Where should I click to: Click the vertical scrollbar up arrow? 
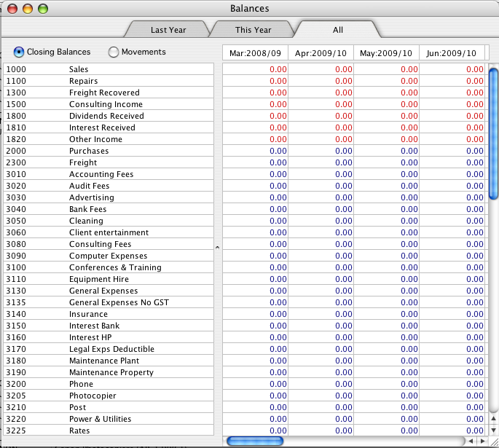click(x=494, y=418)
